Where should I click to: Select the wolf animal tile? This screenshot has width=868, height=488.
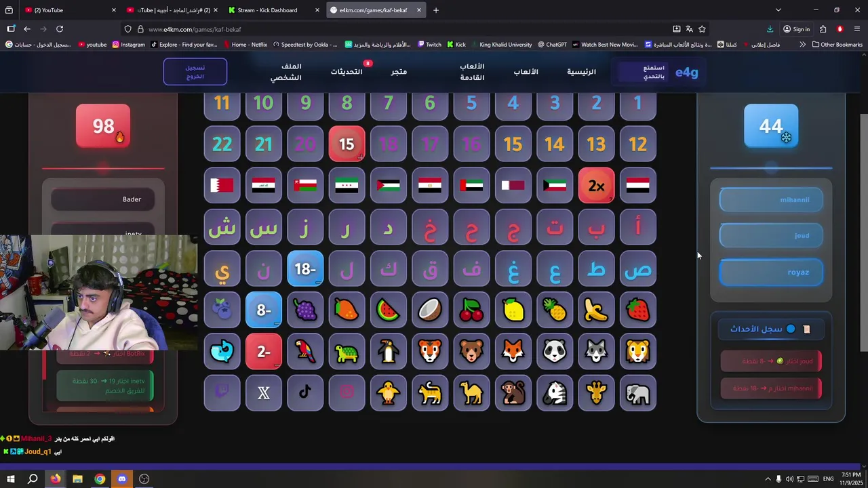[x=596, y=352]
